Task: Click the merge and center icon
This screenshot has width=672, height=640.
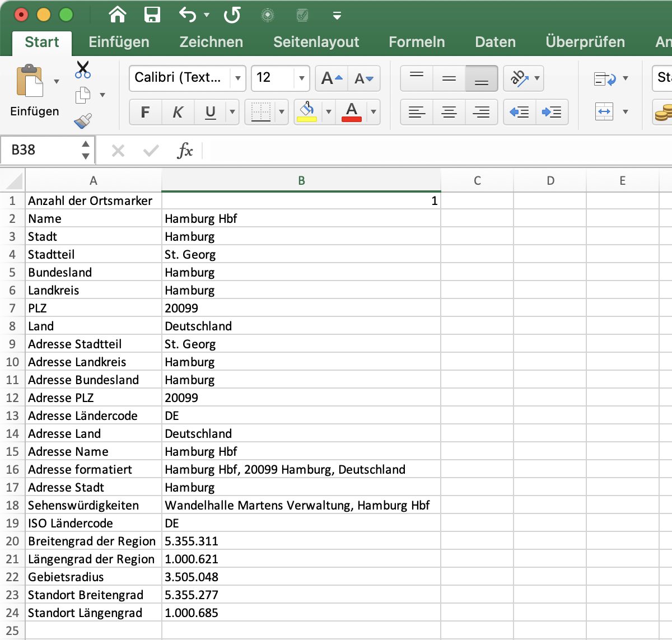Action: coord(604,111)
